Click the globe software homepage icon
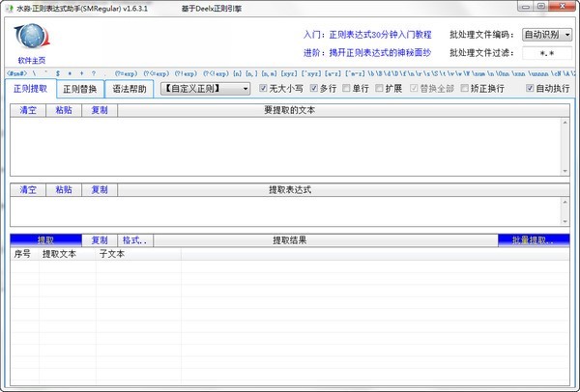The height and width of the screenshot is (392, 580). coord(32,40)
